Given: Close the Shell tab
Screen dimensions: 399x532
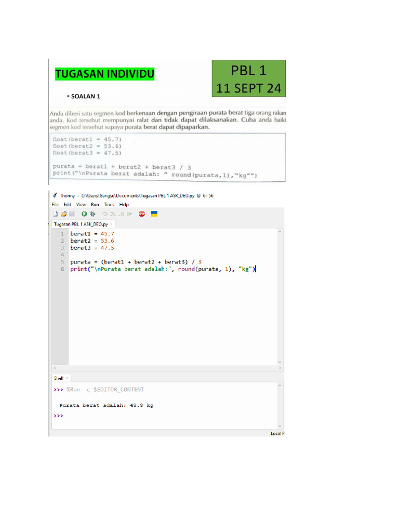Looking at the screenshot, I should click(x=67, y=378).
